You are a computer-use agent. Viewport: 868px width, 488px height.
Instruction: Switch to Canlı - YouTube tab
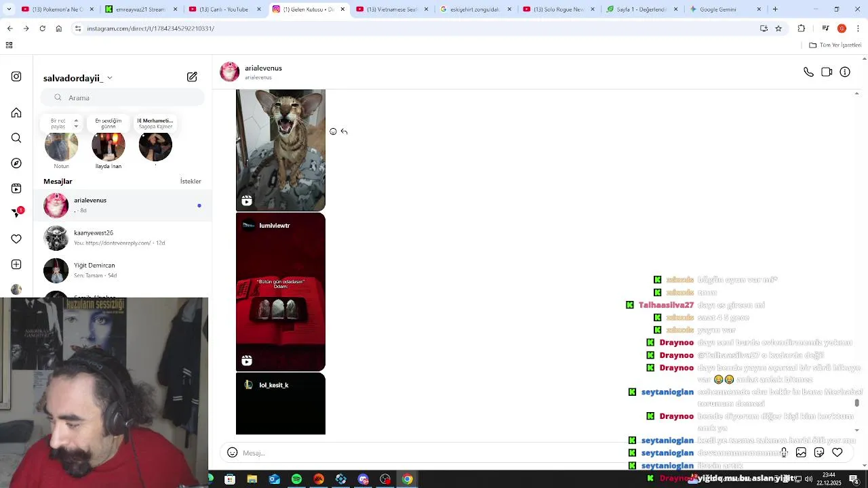(x=224, y=9)
